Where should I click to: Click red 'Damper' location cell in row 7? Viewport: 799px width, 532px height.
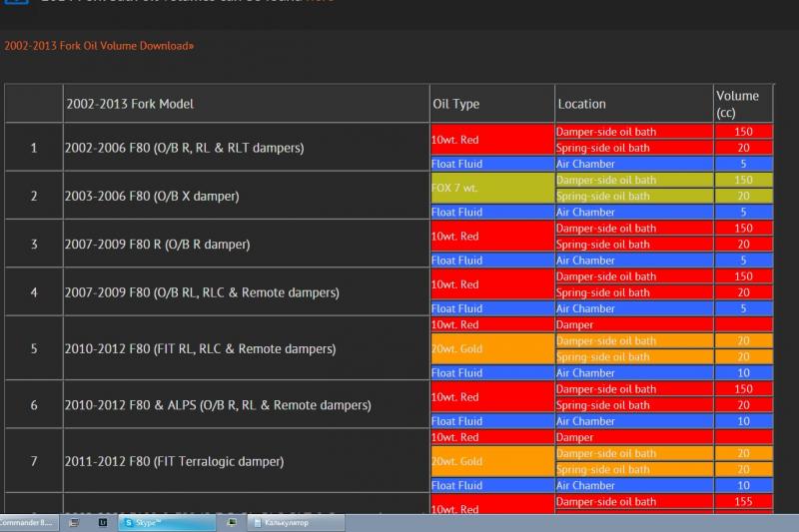pos(634,437)
